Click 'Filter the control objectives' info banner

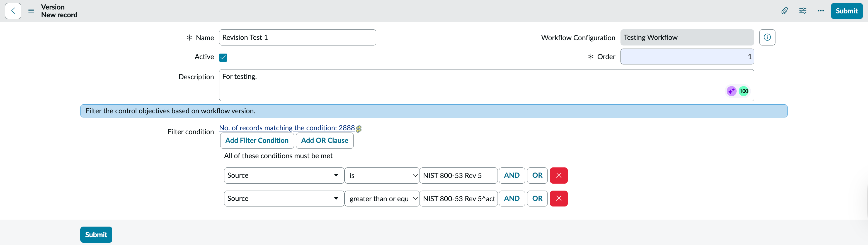[434, 111]
